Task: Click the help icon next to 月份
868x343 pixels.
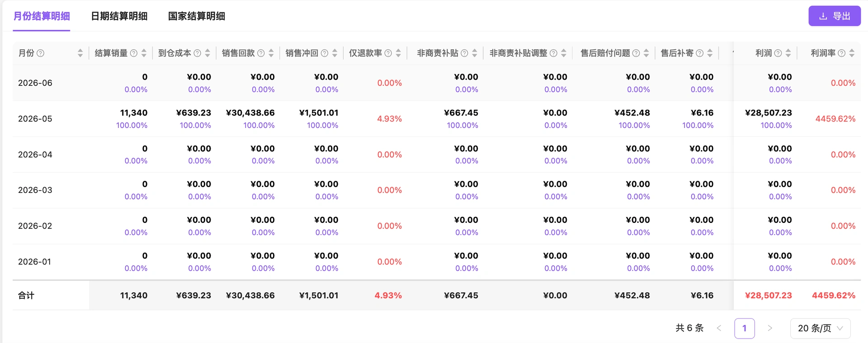Action: [x=41, y=53]
